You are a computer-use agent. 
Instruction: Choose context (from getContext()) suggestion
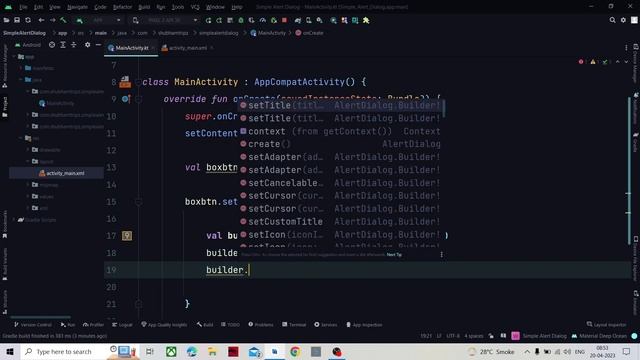tap(340, 131)
